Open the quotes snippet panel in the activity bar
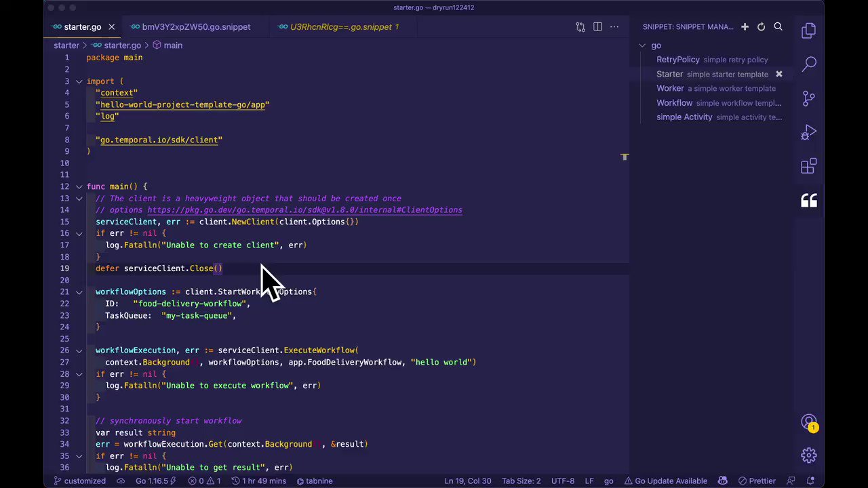The height and width of the screenshot is (488, 868). click(809, 200)
